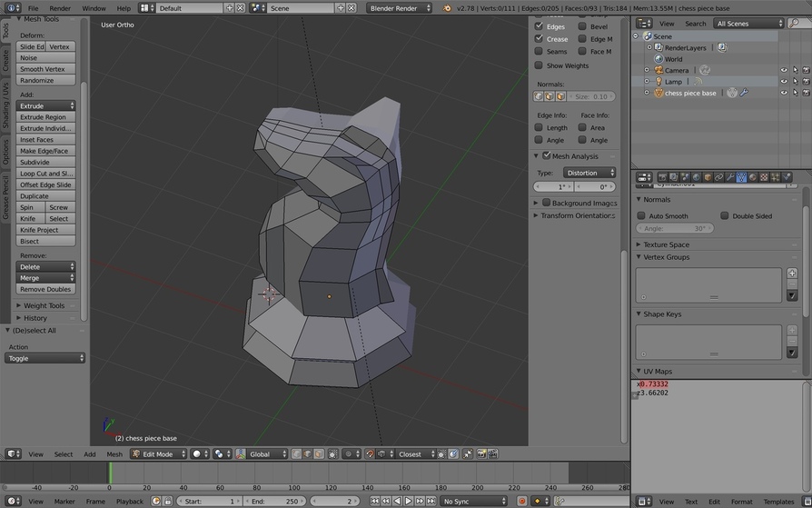Image resolution: width=812 pixels, height=508 pixels.
Task: Click the modifier wrench icon beside chess piece base
Action: click(744, 93)
